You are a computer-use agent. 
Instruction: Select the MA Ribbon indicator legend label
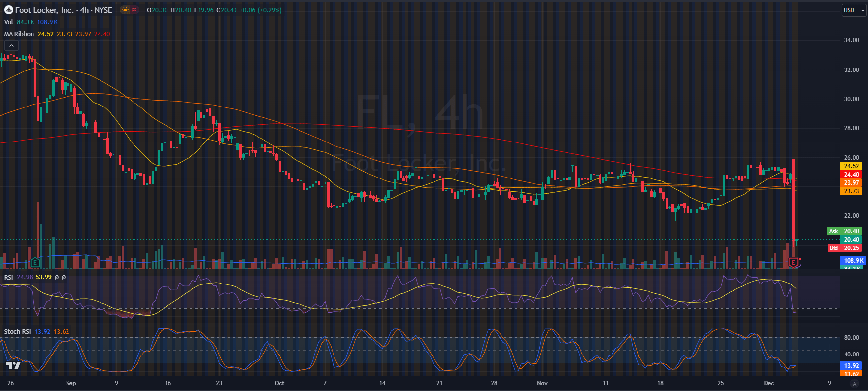pos(19,34)
